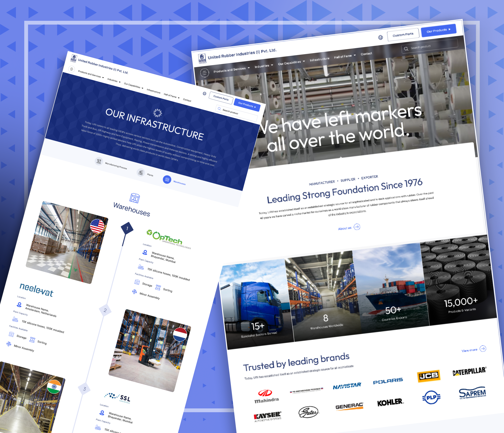Click the United Rubber logo on home page
This screenshot has height=433, width=504.
(x=202, y=58)
